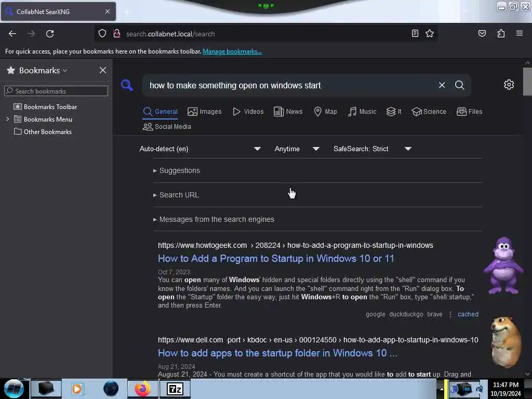Open Dell startup folder result title
Viewport: 532px width, 399px height.
(277, 353)
